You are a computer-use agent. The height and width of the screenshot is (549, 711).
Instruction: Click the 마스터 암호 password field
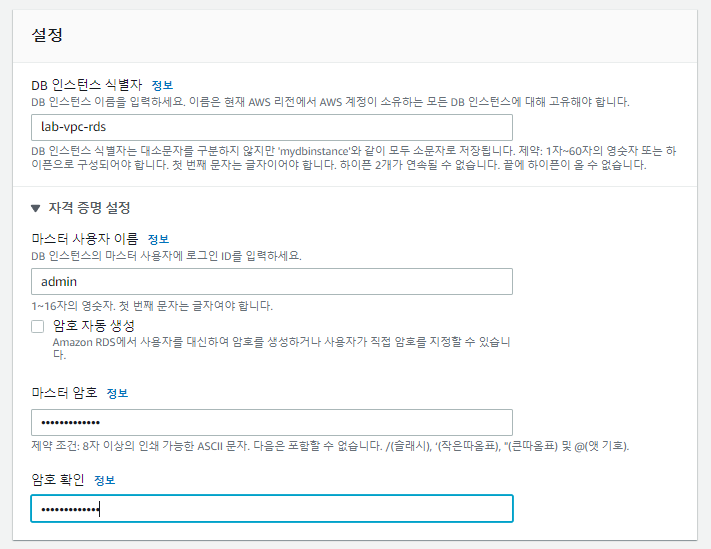272,423
